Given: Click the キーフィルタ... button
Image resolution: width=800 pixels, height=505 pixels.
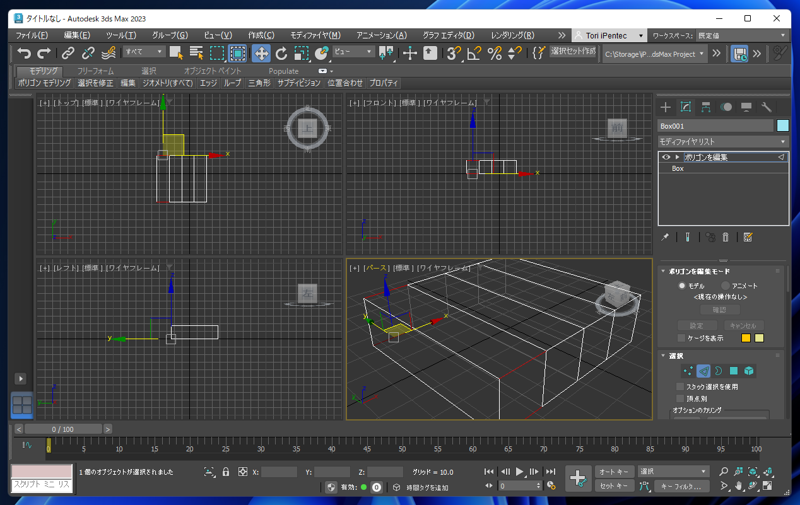Looking at the screenshot, I should click(x=681, y=486).
